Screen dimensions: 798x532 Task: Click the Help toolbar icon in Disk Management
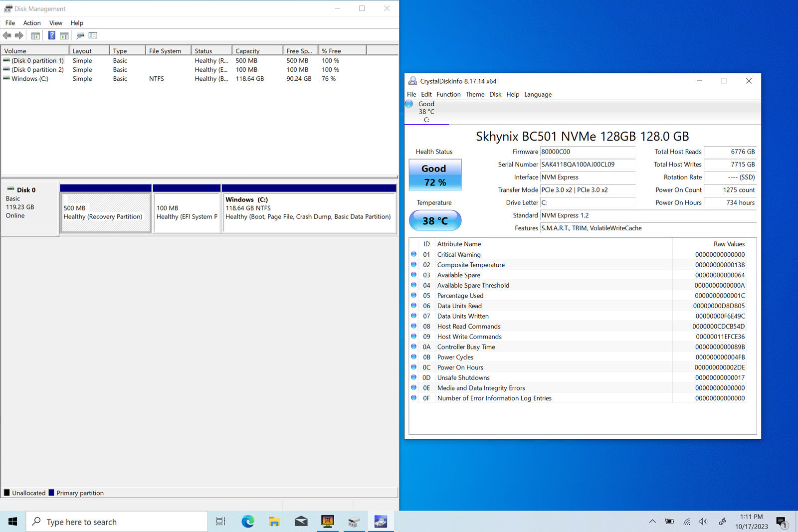pos(51,35)
